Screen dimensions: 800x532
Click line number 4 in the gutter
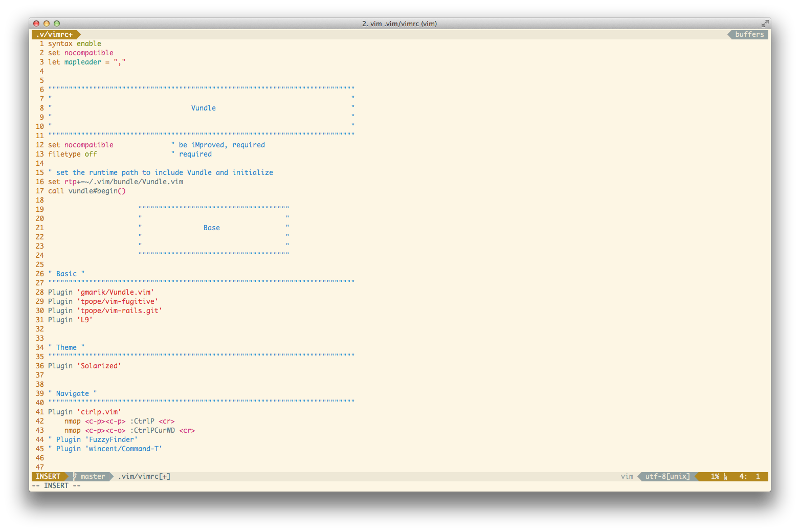[42, 71]
